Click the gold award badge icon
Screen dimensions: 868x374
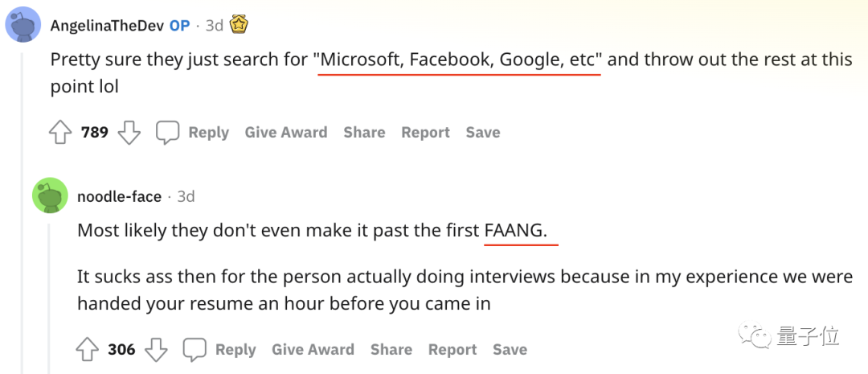pyautogui.click(x=239, y=25)
